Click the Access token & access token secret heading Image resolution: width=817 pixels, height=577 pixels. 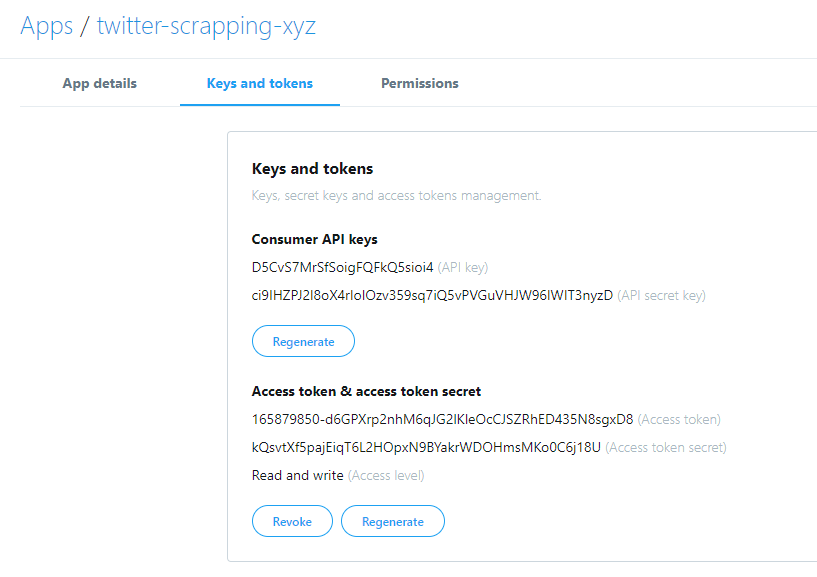pyautogui.click(x=366, y=391)
